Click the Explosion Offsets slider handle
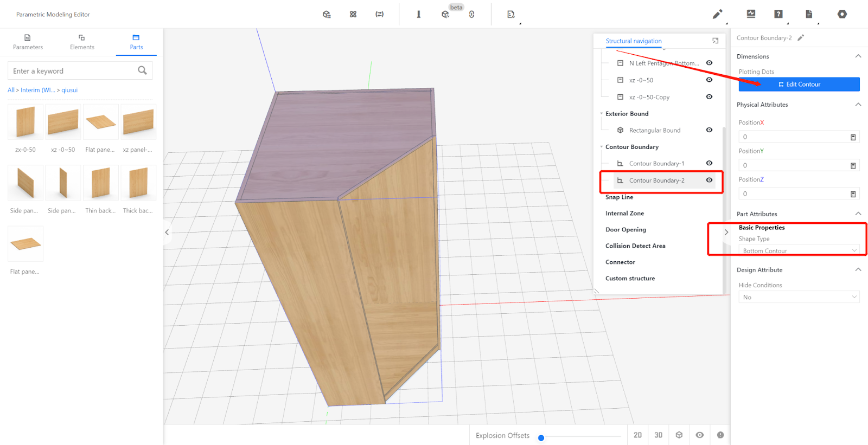Viewport: 868px width, 445px height. (x=541, y=438)
